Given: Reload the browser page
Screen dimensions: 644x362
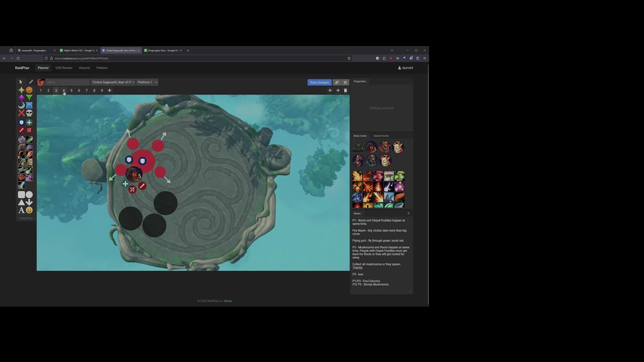Looking at the screenshot, I should pyautogui.click(x=18, y=58).
